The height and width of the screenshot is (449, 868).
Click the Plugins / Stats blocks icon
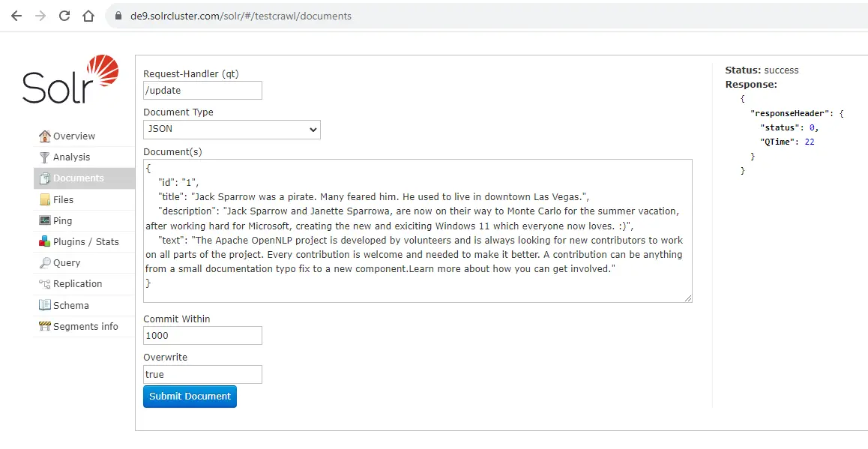point(45,241)
